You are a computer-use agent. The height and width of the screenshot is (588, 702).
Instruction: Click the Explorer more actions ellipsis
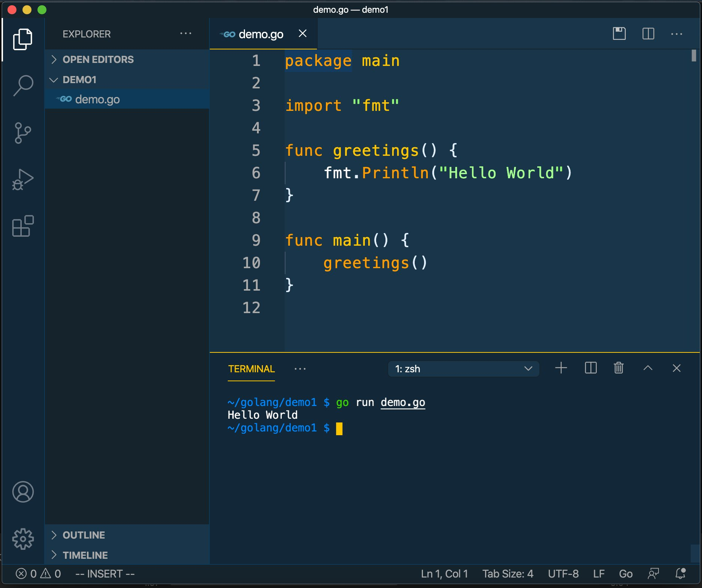click(x=186, y=34)
